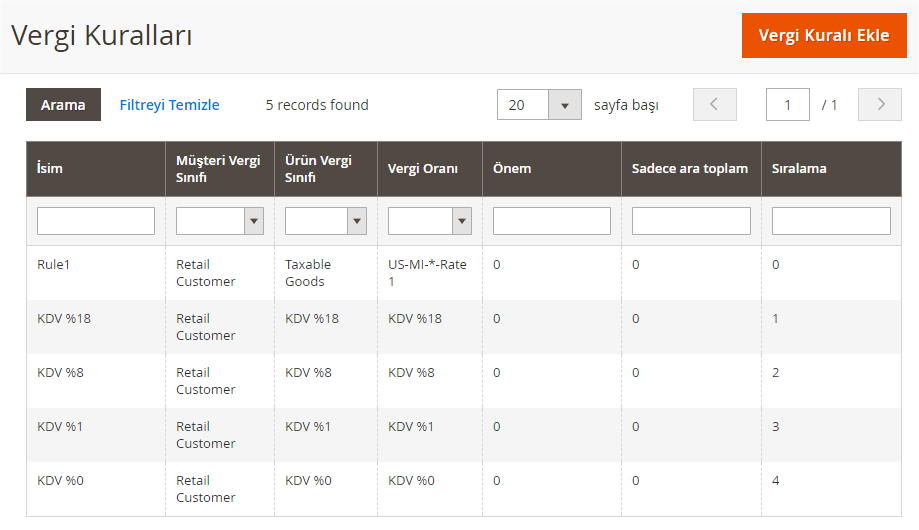Open the Rule1 tax rule row
This screenshot has width=919, height=530.
click(54, 265)
